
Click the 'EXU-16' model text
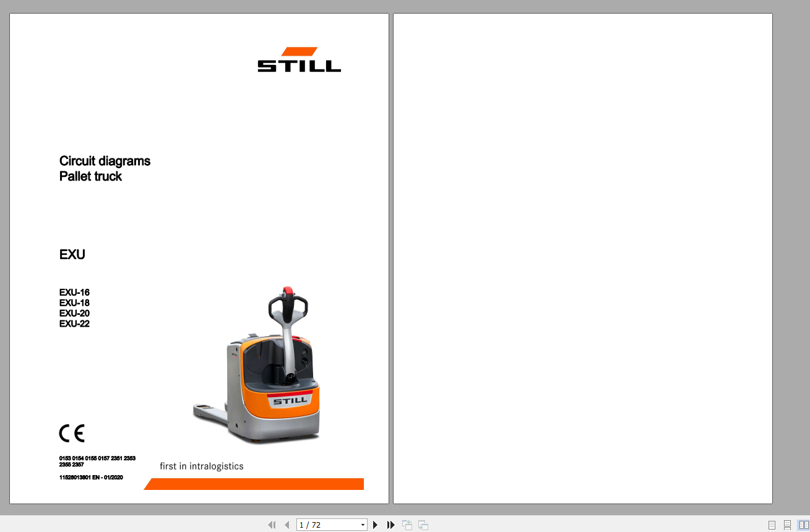(74, 292)
